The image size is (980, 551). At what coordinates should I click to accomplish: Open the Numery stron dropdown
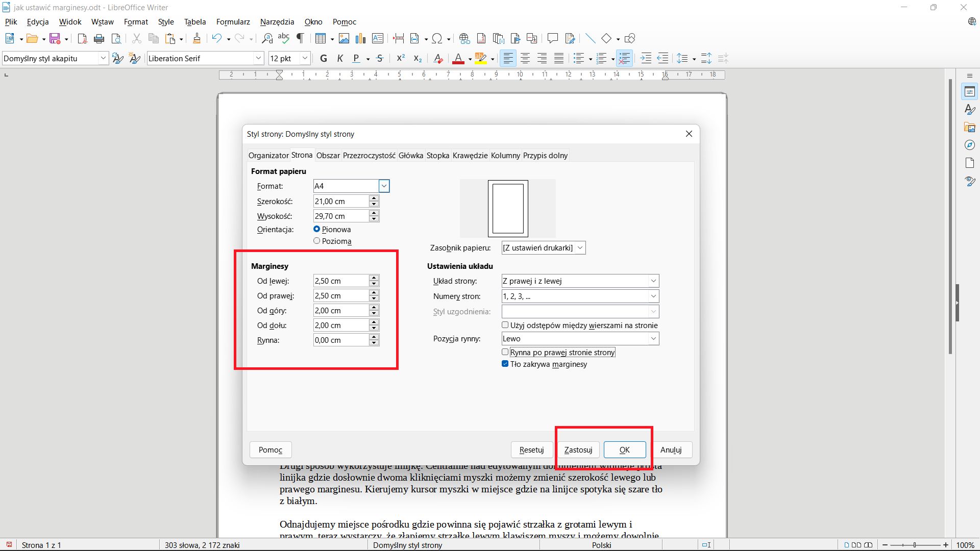653,296
